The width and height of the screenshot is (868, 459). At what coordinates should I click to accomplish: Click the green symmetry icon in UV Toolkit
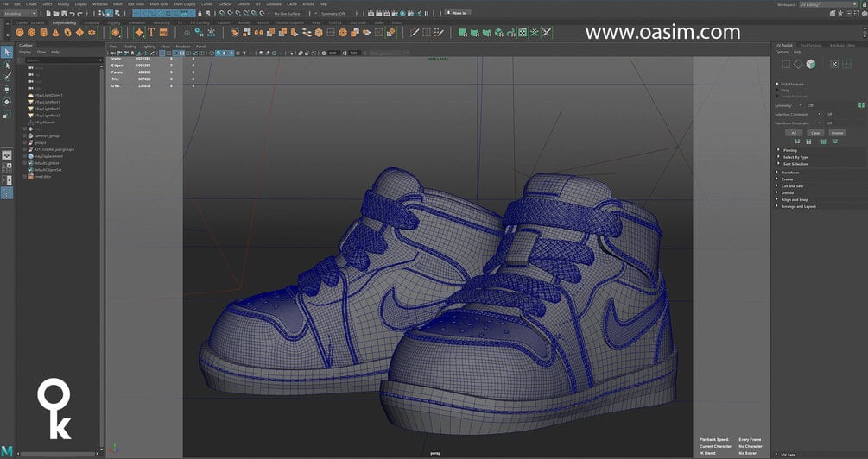(x=861, y=105)
